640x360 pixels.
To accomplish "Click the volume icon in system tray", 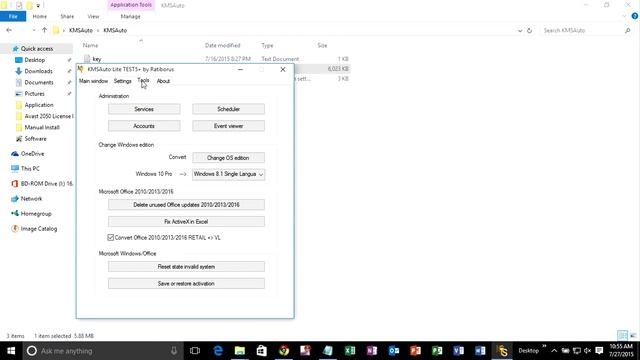I will (x=588, y=351).
